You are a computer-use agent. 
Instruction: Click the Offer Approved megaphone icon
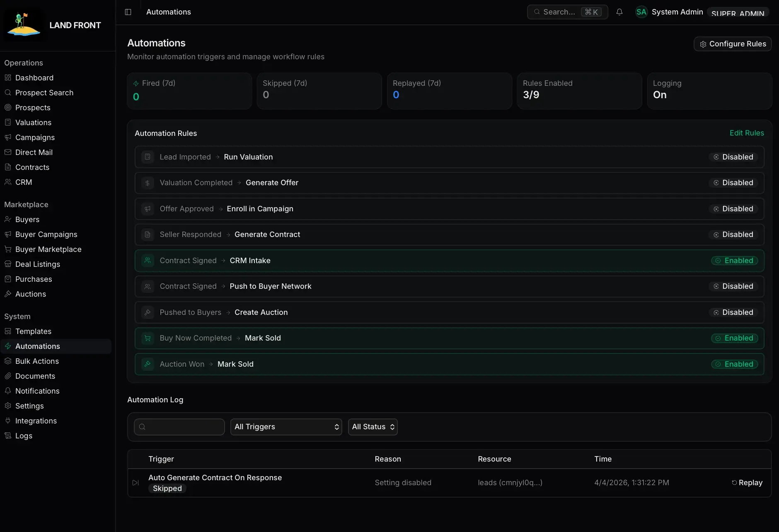[148, 209]
